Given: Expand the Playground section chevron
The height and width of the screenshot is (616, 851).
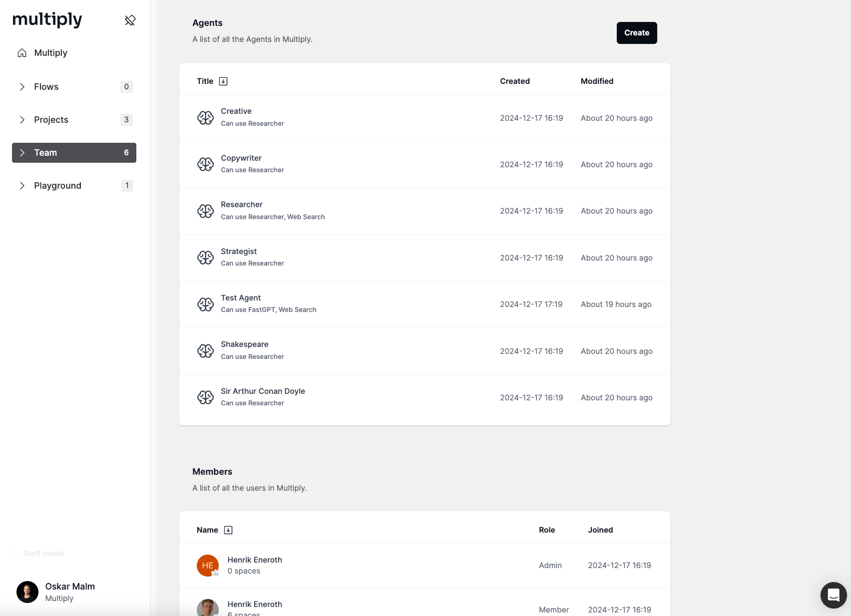Looking at the screenshot, I should [x=22, y=186].
